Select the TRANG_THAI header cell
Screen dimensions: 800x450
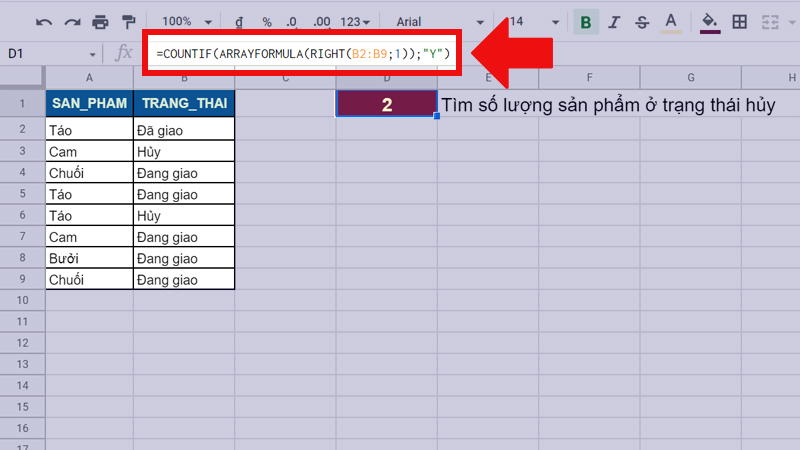184,104
